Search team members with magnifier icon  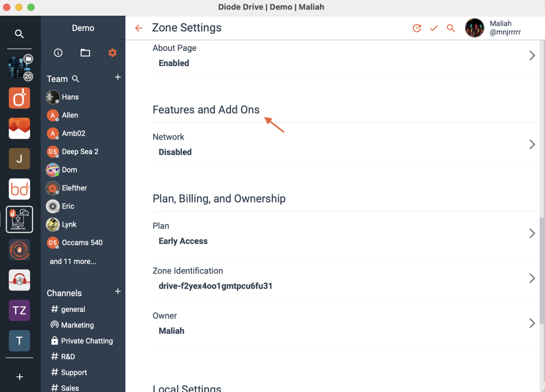(76, 79)
